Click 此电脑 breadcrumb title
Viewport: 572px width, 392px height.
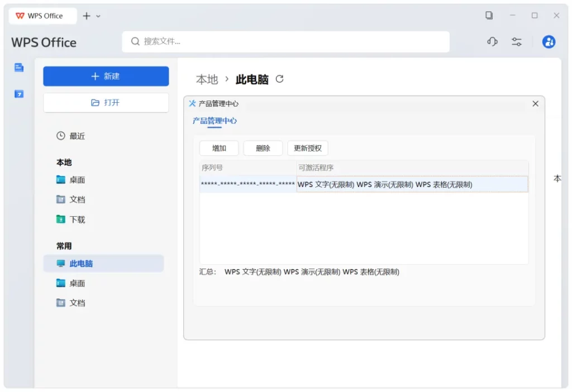pyautogui.click(x=252, y=79)
